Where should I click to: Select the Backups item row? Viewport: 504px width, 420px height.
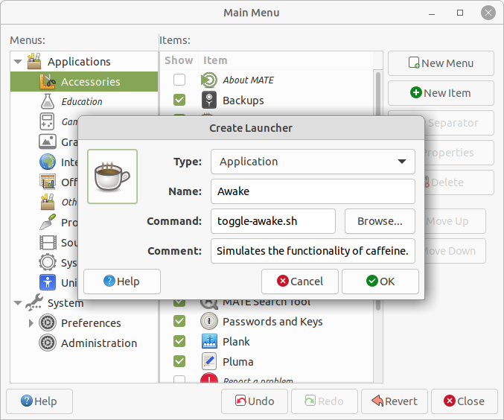point(267,100)
